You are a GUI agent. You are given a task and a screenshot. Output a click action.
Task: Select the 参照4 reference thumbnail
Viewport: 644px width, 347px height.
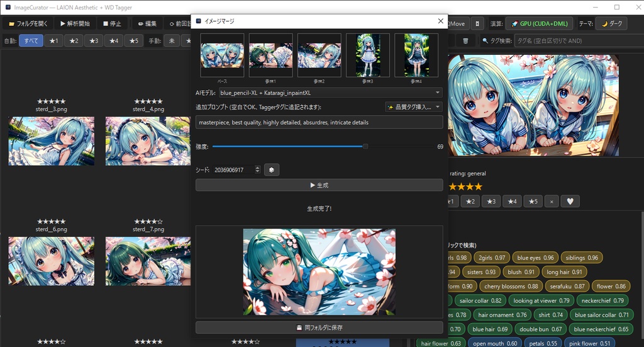(x=416, y=55)
